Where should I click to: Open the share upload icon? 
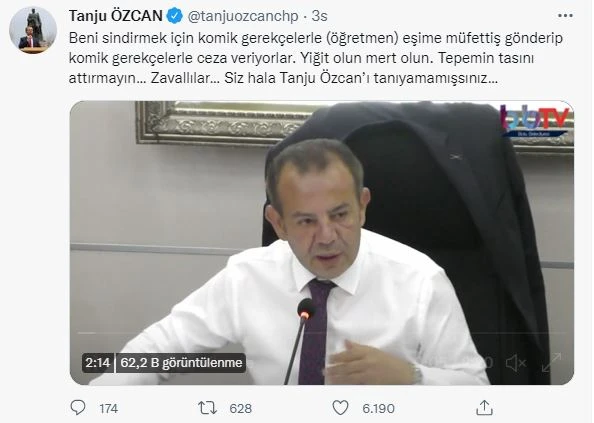click(484, 408)
